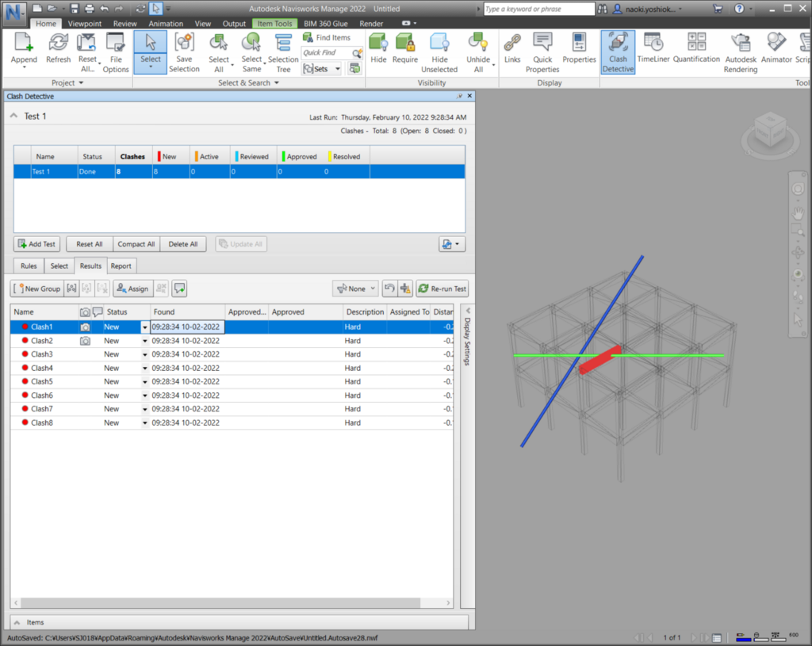
Task: Open the Help icon in title bar
Action: tap(739, 8)
